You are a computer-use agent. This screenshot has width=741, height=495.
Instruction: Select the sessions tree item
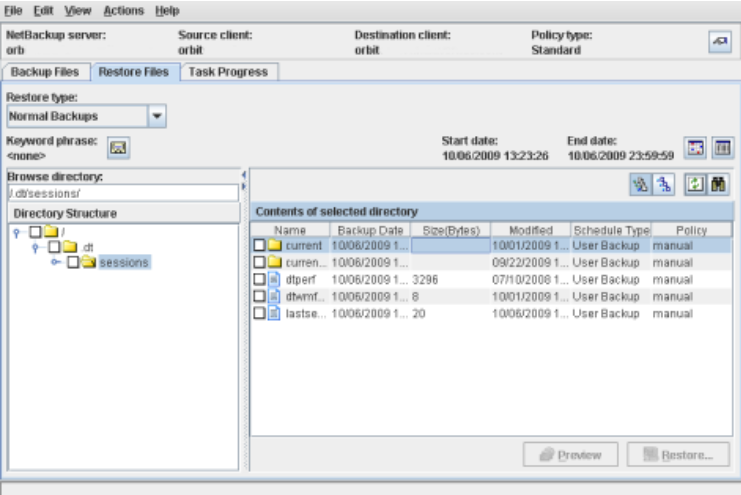click(124, 262)
